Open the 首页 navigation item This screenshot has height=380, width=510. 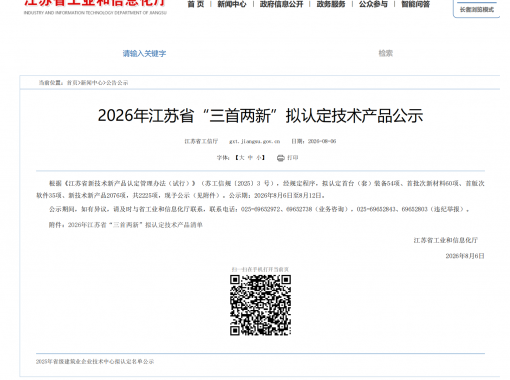[x=196, y=4]
